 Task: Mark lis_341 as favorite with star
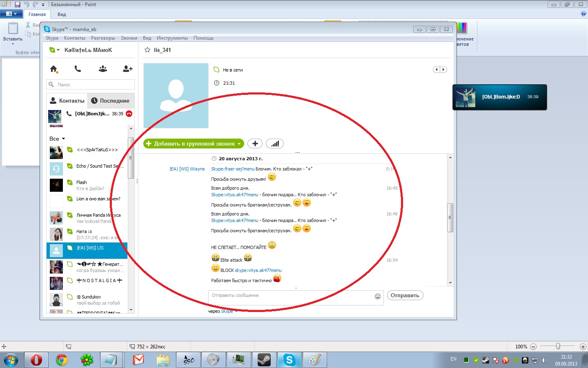click(147, 50)
